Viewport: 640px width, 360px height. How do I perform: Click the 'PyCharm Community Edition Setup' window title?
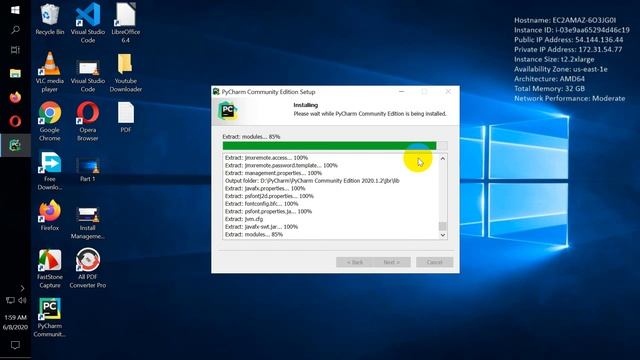coord(268,92)
